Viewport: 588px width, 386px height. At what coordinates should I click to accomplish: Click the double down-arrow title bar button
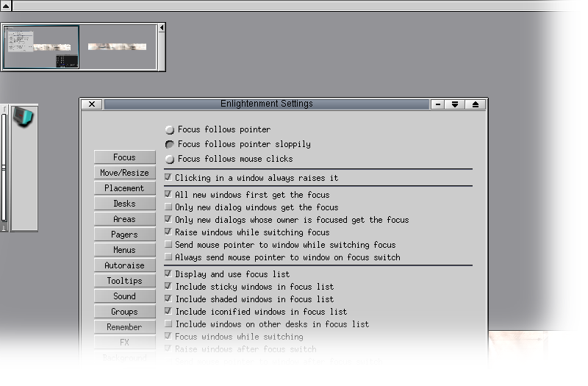click(455, 104)
